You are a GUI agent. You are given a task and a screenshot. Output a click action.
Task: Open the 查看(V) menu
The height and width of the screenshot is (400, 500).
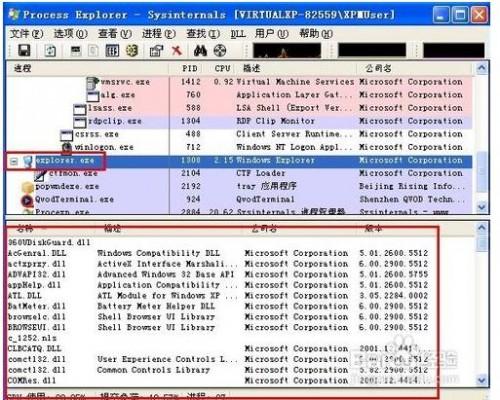[x=115, y=34]
